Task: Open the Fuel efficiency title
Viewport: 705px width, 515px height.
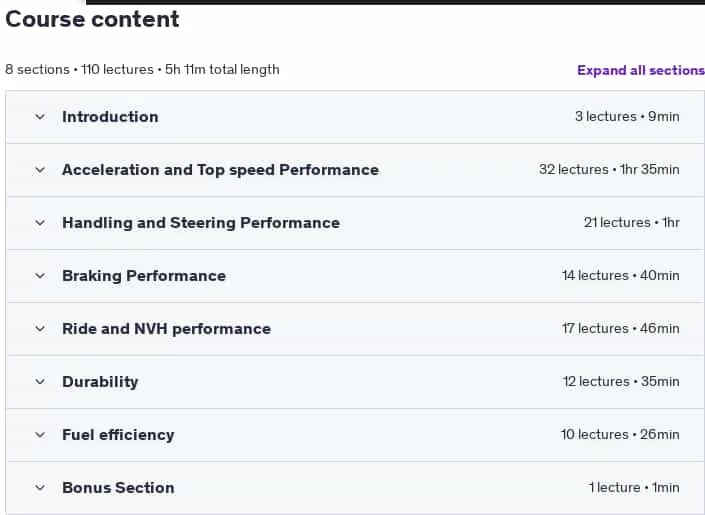Action: pyautogui.click(x=118, y=435)
